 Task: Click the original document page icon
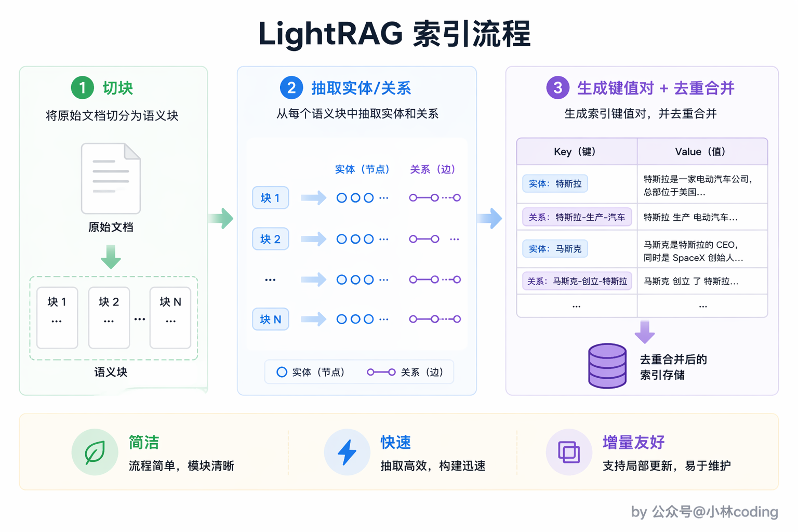tap(111, 178)
